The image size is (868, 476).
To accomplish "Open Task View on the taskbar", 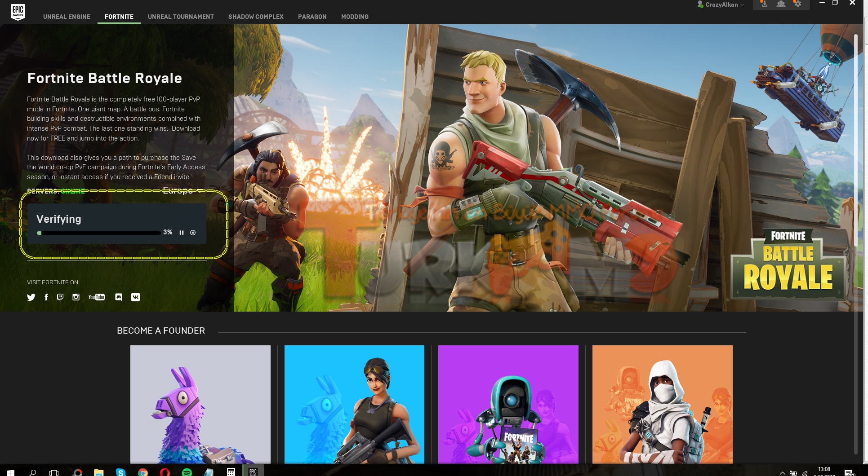I will 54,472.
